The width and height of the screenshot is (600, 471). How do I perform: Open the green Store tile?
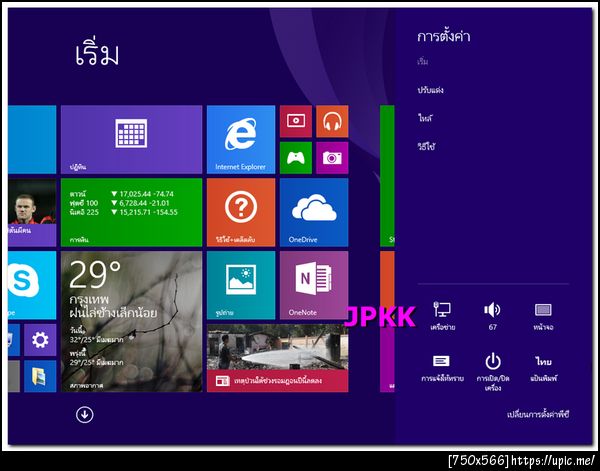387,176
